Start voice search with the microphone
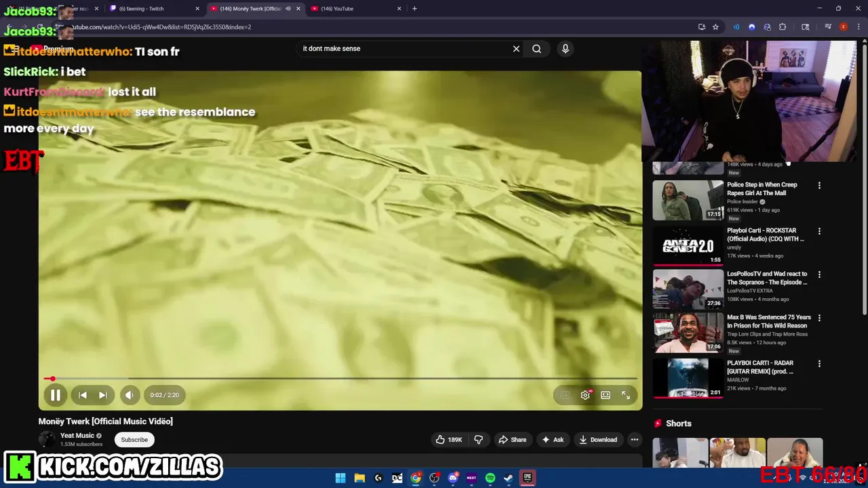The width and height of the screenshot is (868, 488). 566,49
